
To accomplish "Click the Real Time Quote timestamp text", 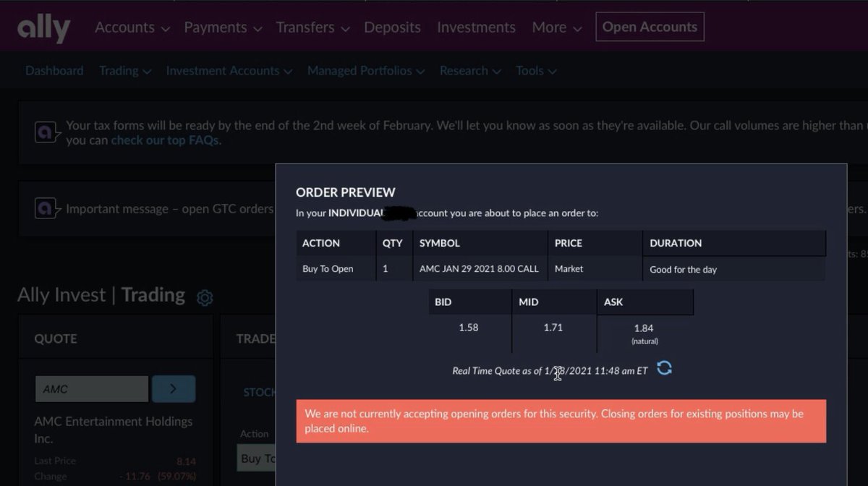I will [x=550, y=371].
